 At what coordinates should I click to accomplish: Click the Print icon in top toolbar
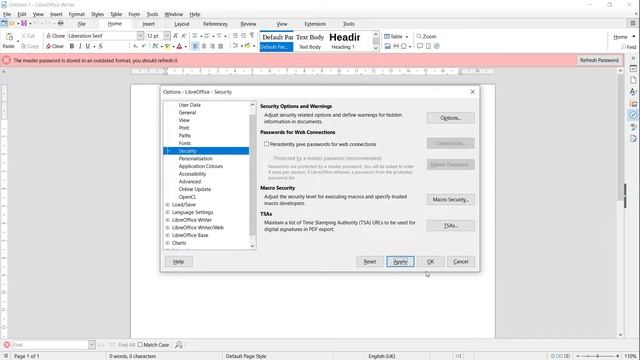tap(60, 23)
